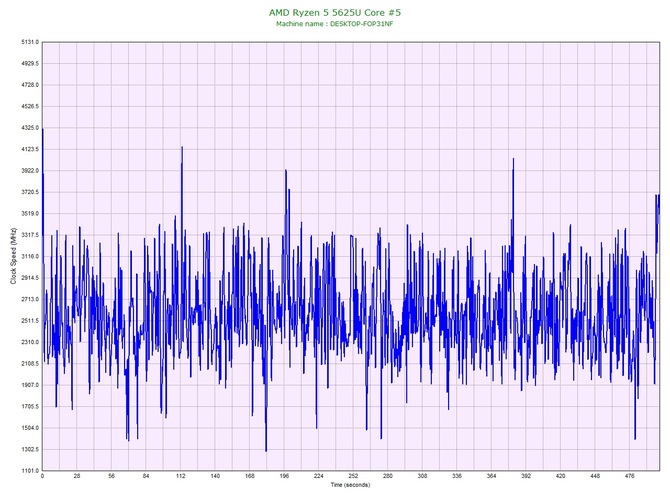Click the Machine name DESKTOP-FOP31NF subtitle
This screenshot has width=670, height=502.
335,24
